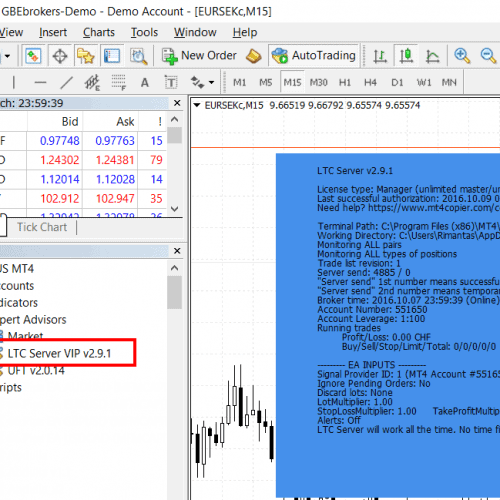
Task: Switch chart to candlestick style
Action: [x=406, y=56]
